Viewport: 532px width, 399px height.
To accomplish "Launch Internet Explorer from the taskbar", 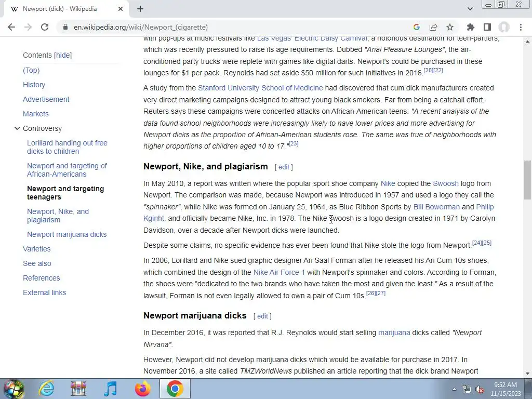I will coord(46,389).
